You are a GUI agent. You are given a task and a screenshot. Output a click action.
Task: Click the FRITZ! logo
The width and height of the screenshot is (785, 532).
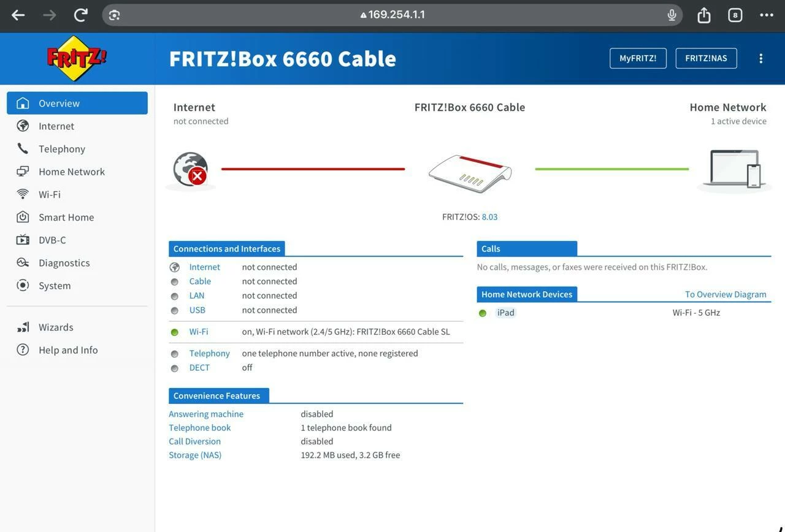coord(77,58)
